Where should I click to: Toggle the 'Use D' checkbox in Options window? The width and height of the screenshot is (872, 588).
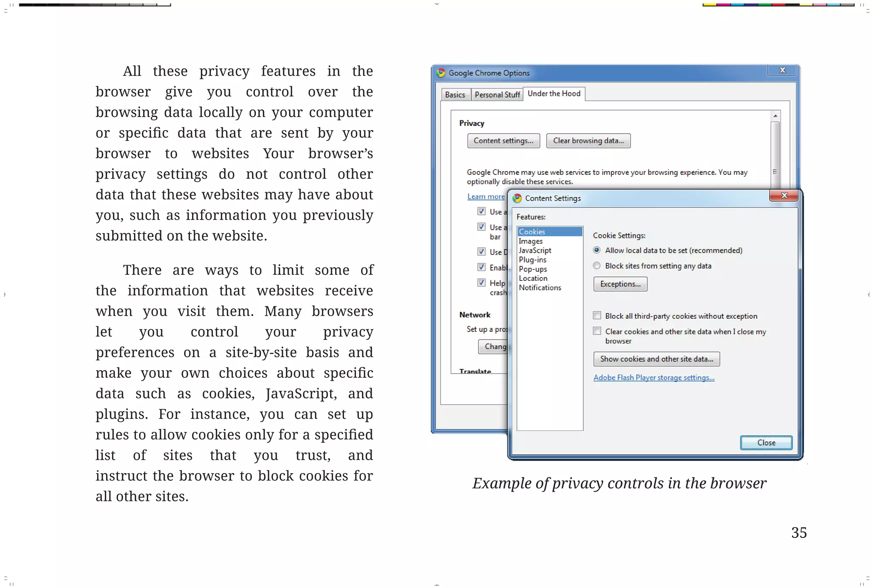[482, 251]
